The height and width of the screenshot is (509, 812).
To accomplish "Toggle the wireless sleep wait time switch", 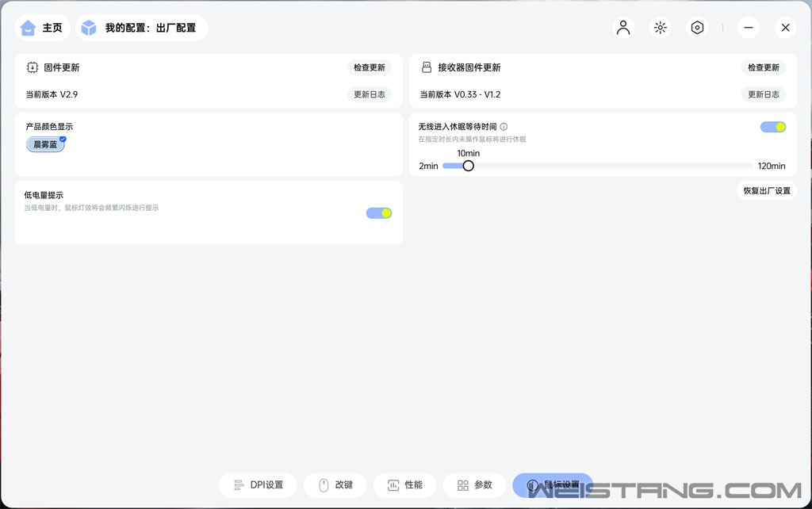I will tap(773, 127).
